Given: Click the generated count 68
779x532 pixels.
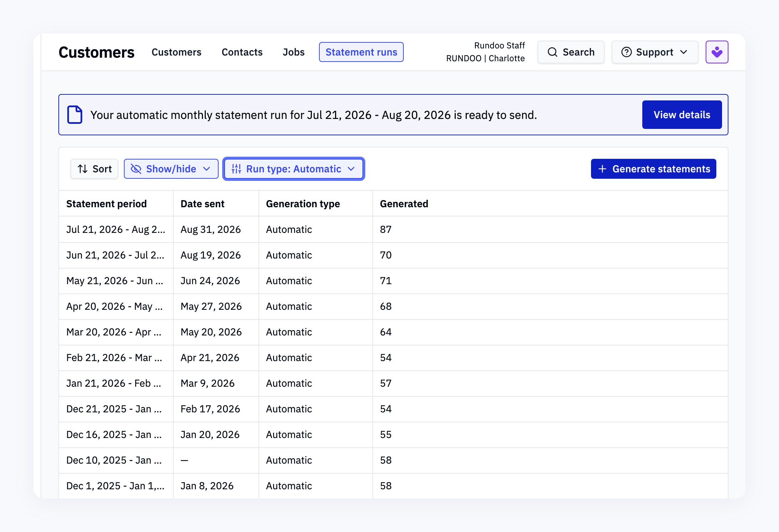Looking at the screenshot, I should coord(386,306).
